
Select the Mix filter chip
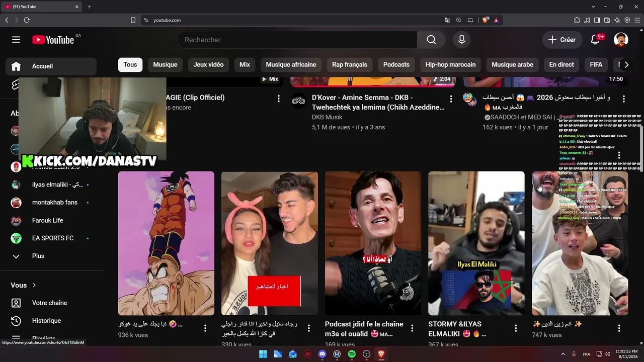pos(245,64)
